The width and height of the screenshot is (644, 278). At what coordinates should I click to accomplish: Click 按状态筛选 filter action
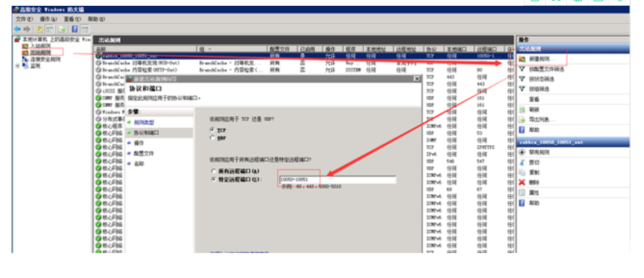tap(541, 79)
